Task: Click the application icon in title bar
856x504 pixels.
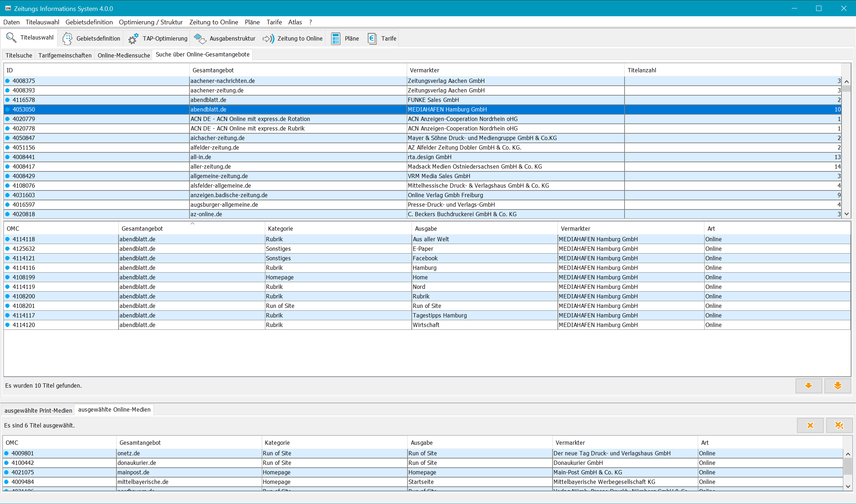Action: tap(8, 8)
